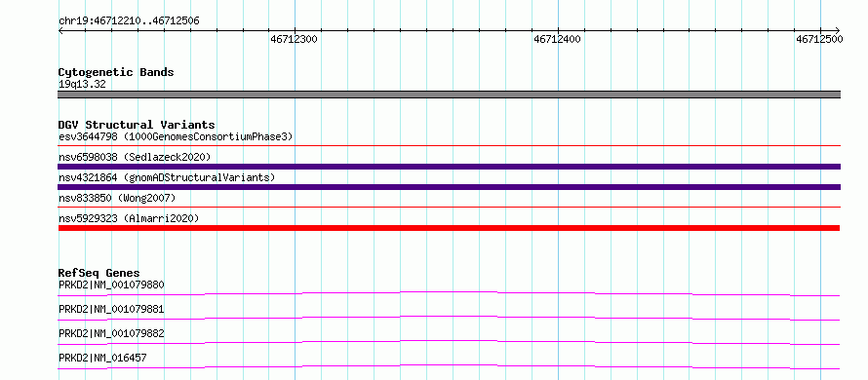Click the magenta line of PRKD2|NM_001079882
The width and height of the screenshot is (868, 380).
point(449,342)
